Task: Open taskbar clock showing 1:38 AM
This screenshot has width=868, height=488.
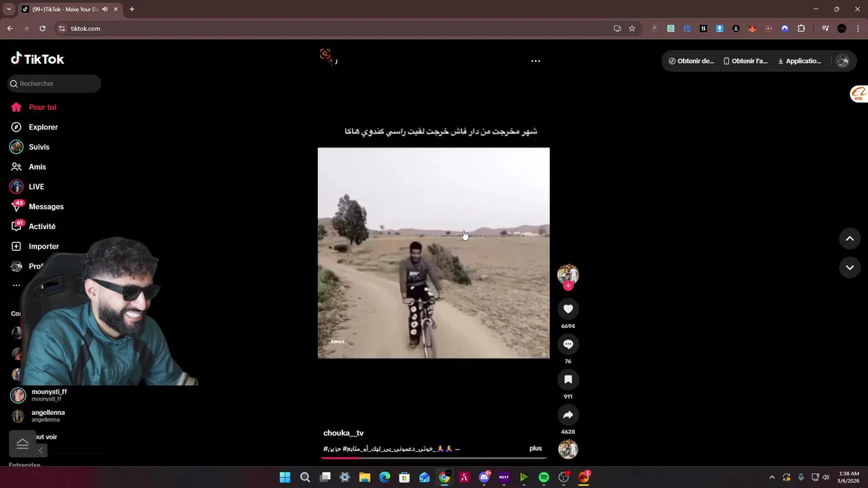Action: [849, 477]
